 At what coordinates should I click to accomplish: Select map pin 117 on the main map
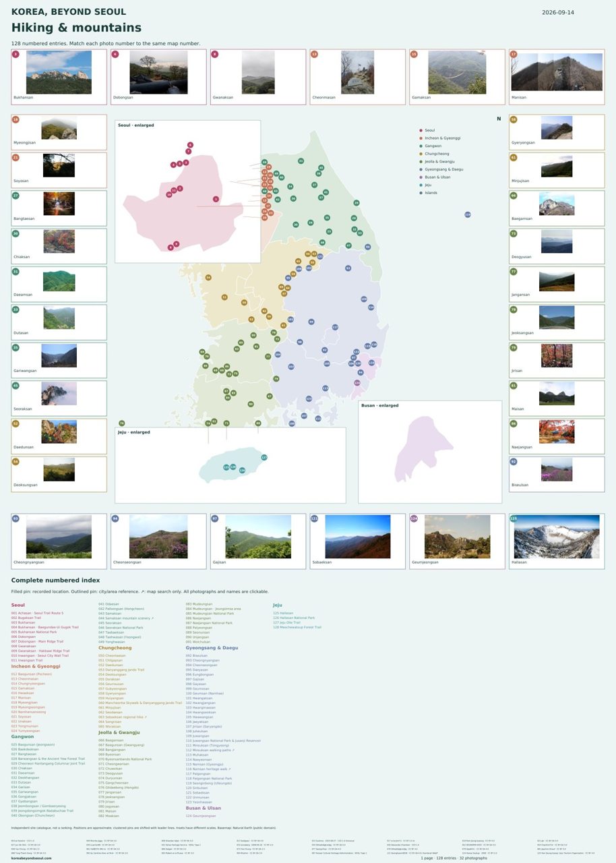coord(335,327)
